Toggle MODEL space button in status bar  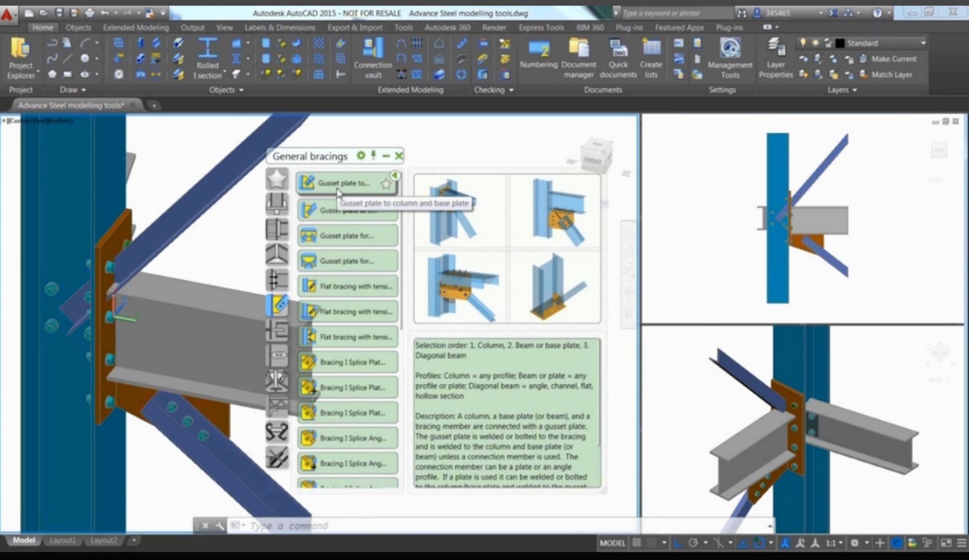pos(612,542)
